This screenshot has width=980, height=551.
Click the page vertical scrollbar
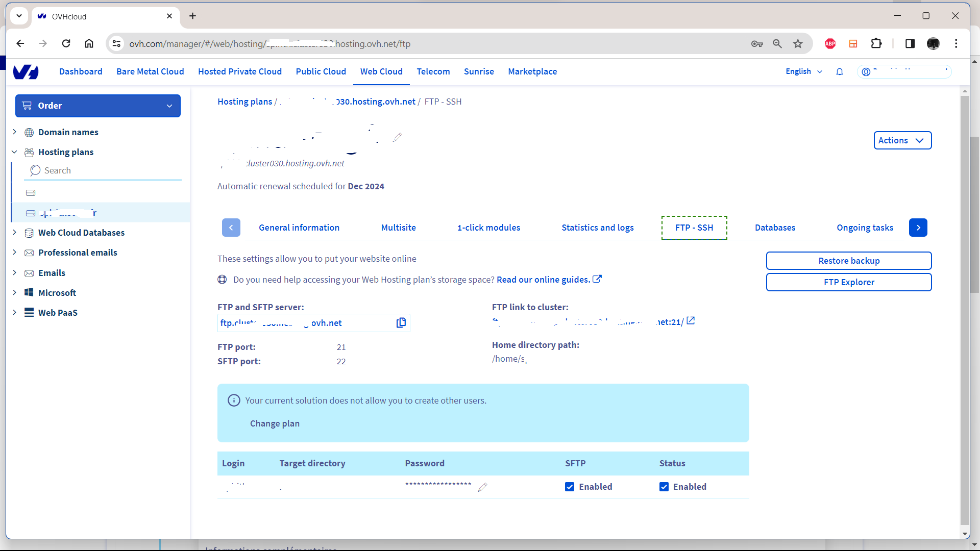[965, 310]
